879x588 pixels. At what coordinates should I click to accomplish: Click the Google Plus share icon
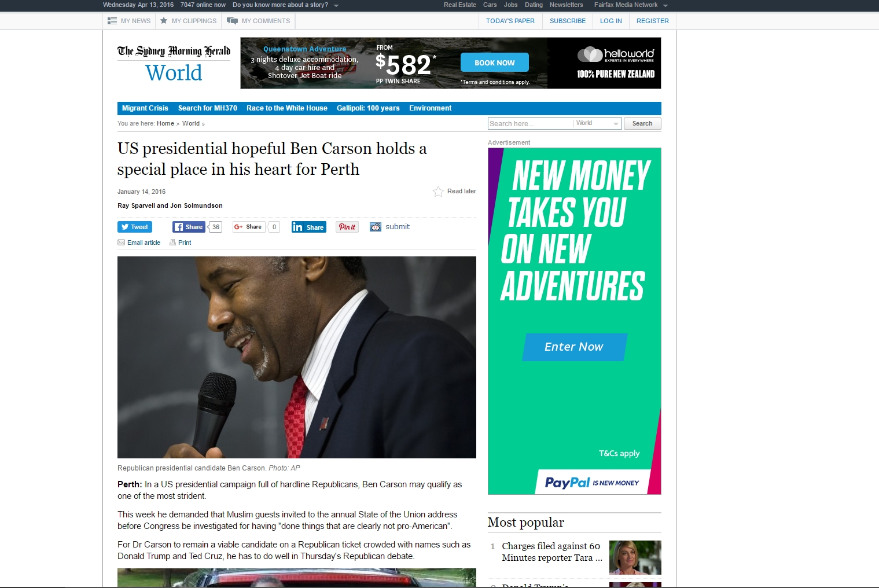248,227
